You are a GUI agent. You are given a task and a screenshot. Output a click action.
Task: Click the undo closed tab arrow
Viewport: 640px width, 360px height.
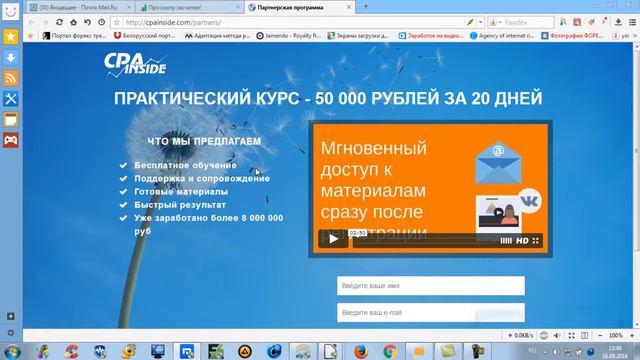[x=87, y=22]
